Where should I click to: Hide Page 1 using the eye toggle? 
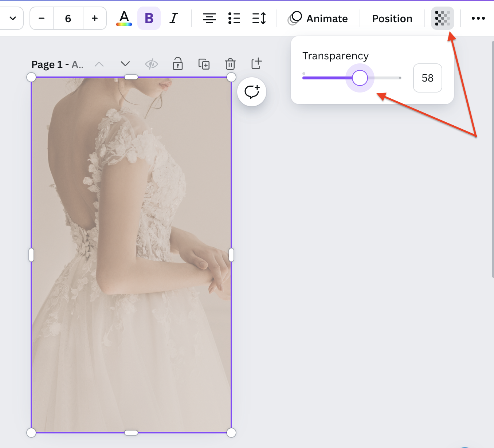(x=151, y=64)
